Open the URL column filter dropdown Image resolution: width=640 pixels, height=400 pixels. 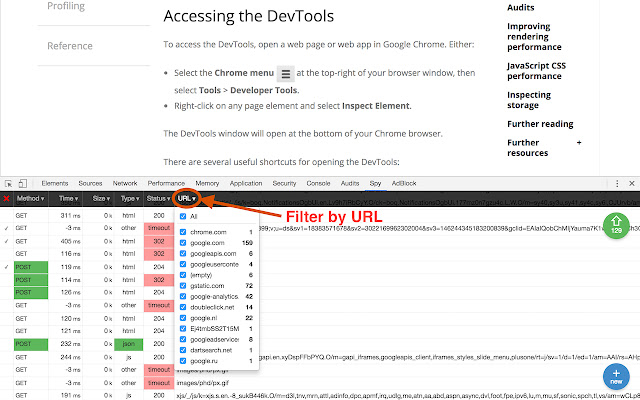[x=187, y=199]
